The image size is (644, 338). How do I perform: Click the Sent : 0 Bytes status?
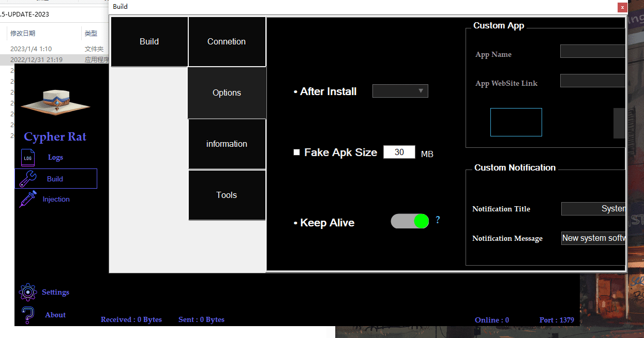(201, 320)
